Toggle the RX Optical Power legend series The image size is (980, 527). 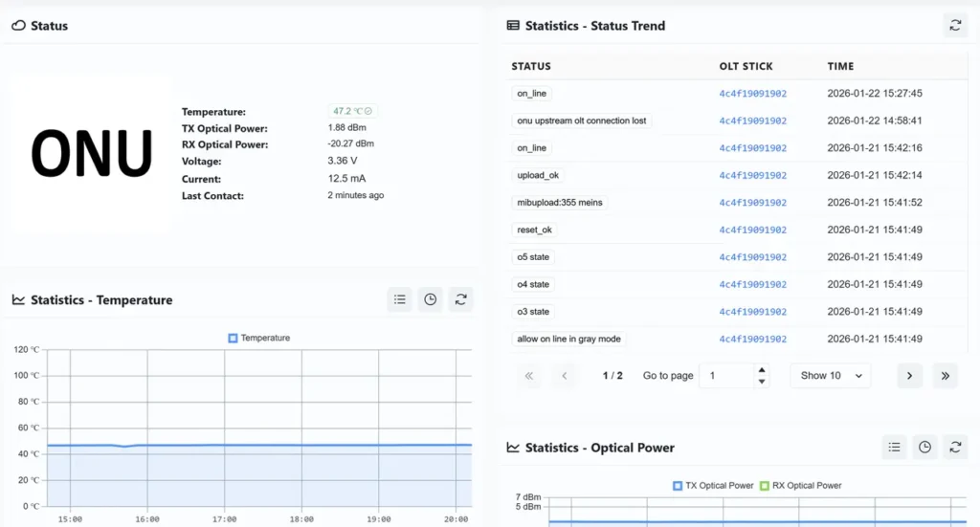point(800,485)
